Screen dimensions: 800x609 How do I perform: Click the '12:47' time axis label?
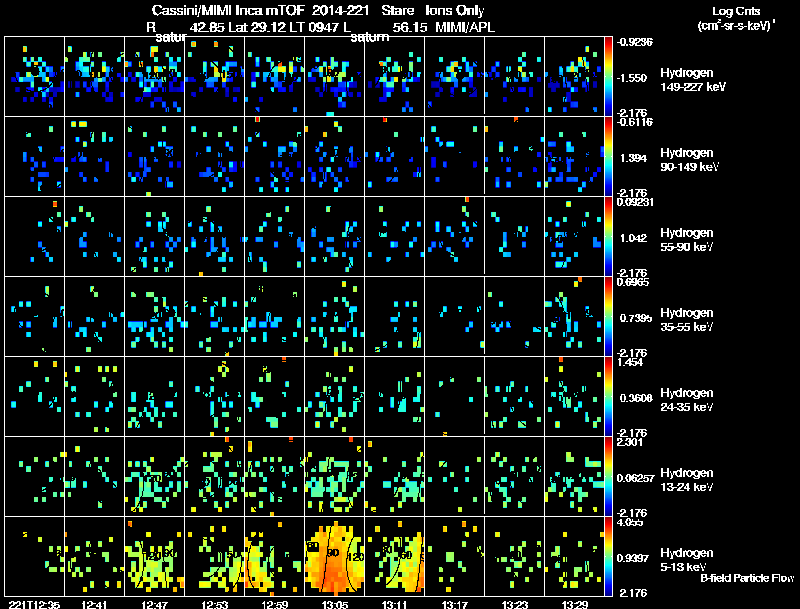tap(155, 604)
